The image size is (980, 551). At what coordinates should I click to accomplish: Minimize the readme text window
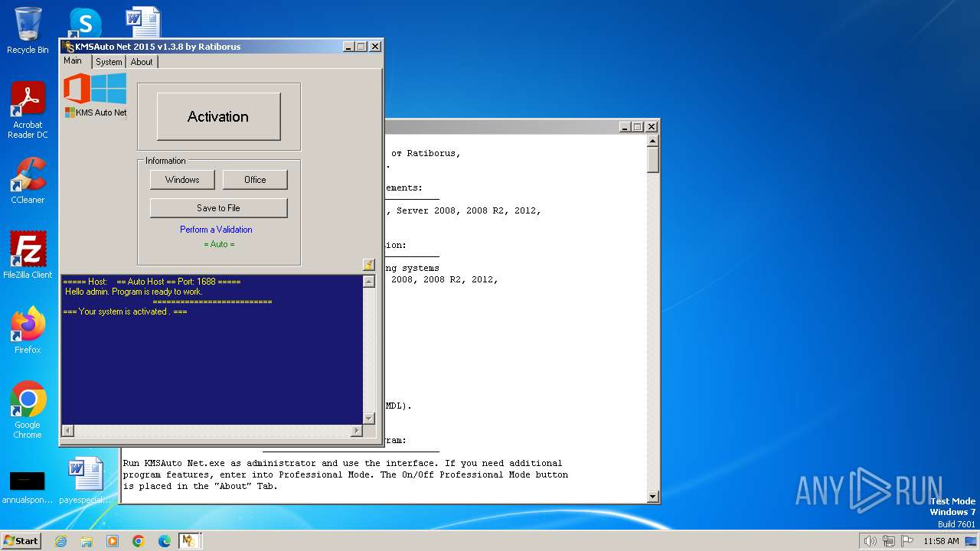[x=625, y=127]
